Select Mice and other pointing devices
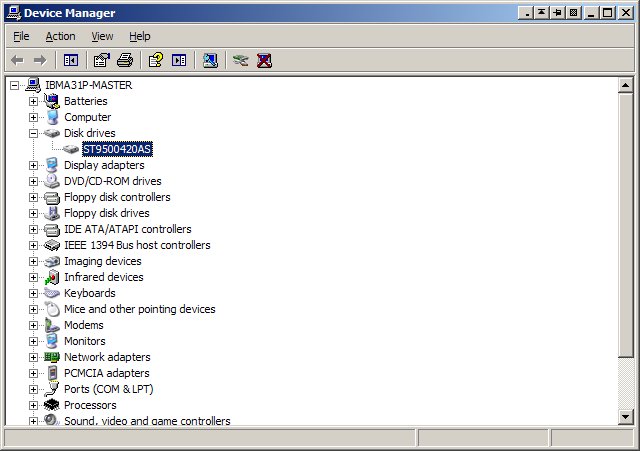640x451 pixels. [x=139, y=309]
